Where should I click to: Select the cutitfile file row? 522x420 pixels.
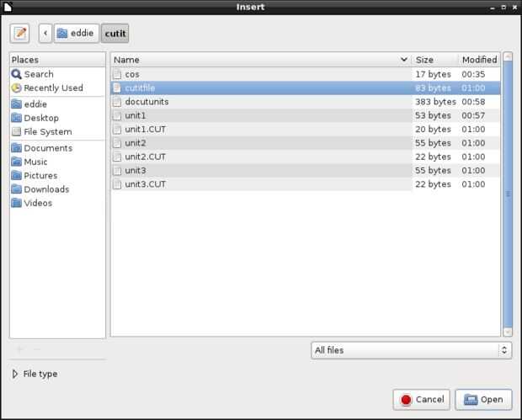[x=306, y=88]
